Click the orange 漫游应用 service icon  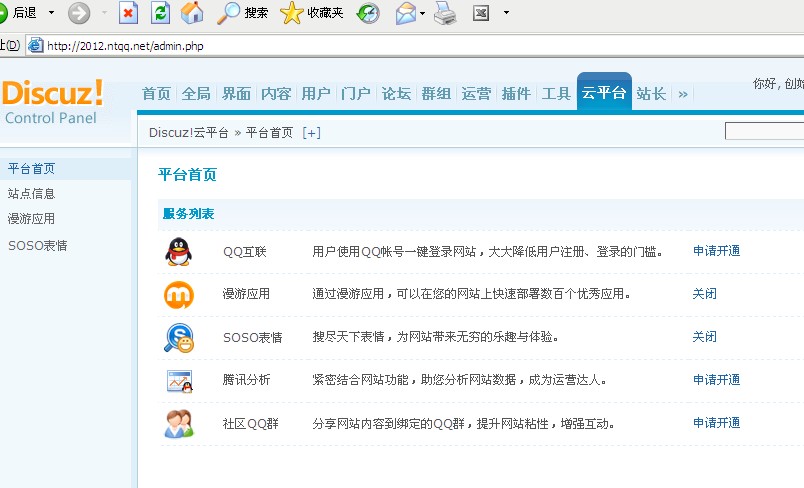[x=178, y=295]
